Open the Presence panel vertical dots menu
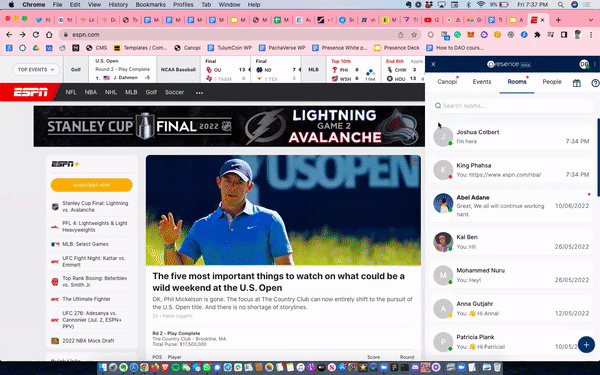600x375 pixels. 595,64
